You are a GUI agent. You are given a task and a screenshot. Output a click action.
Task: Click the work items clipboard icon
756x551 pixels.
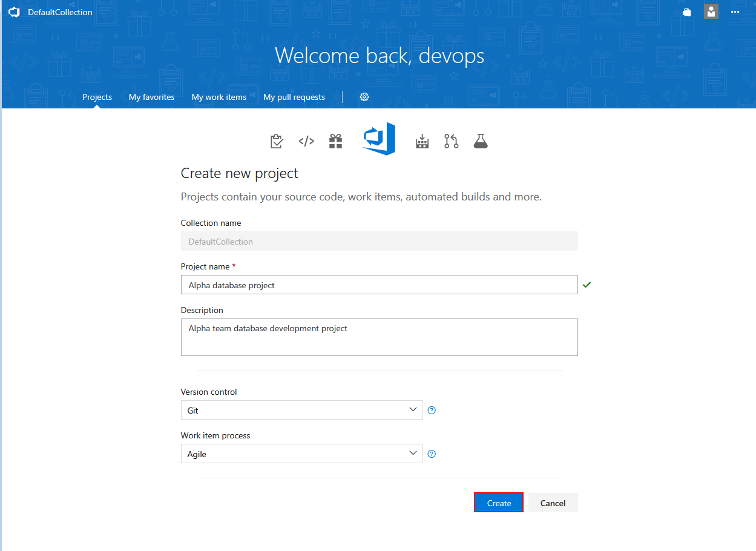[277, 141]
